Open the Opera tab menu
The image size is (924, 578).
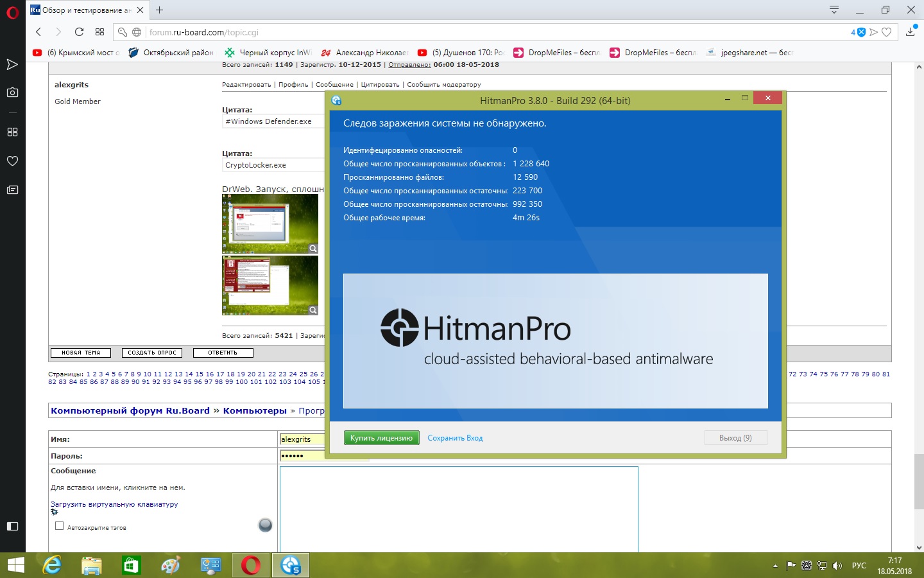click(834, 10)
